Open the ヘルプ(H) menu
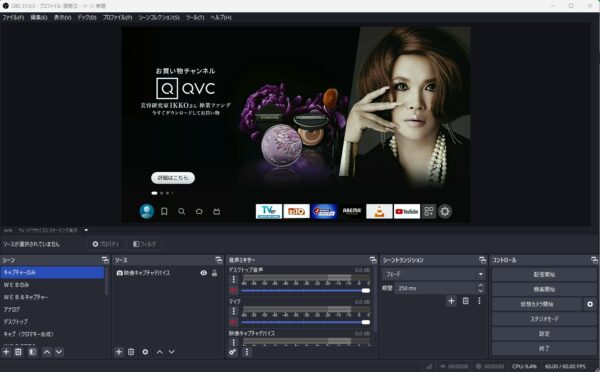600x372 pixels. click(x=221, y=18)
